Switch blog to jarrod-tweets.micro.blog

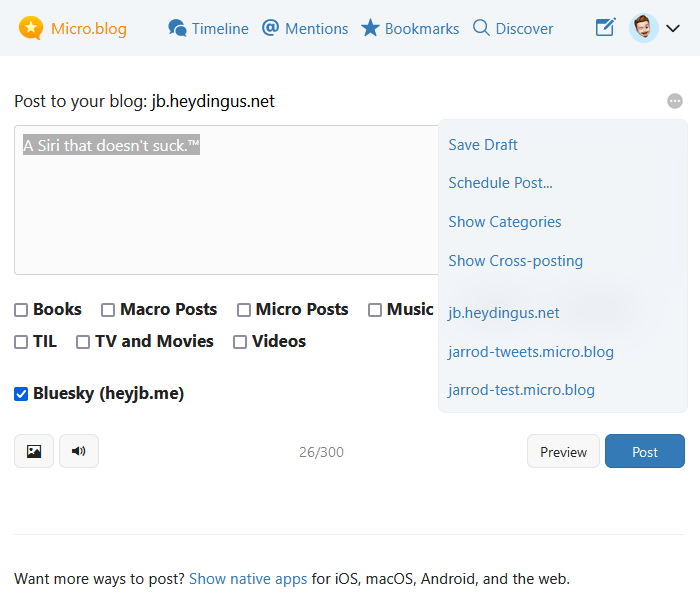point(531,352)
